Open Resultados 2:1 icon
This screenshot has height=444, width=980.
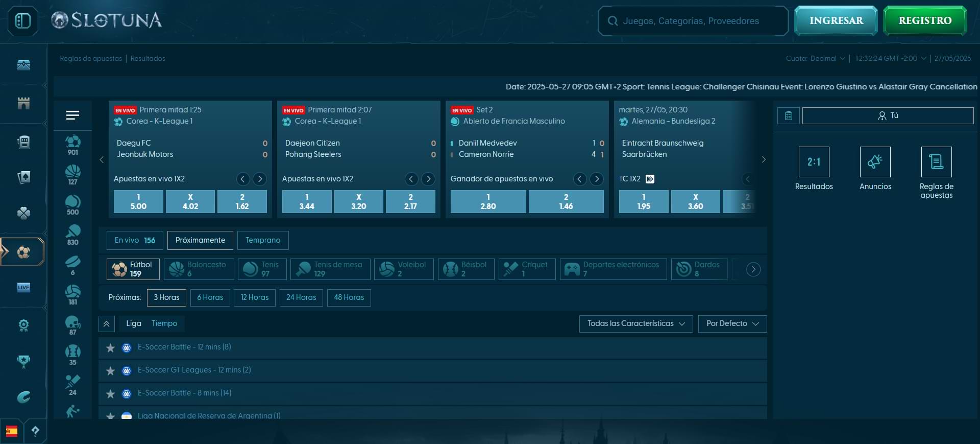(x=814, y=162)
